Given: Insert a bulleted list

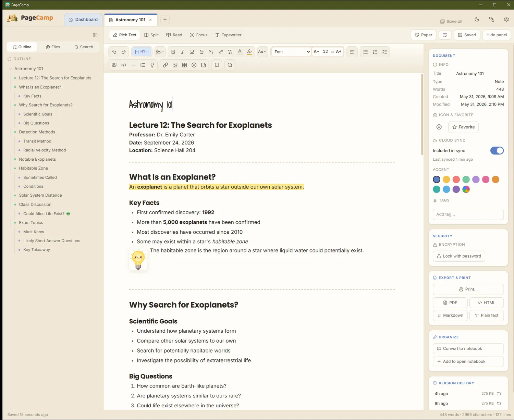Looking at the screenshot, I should [366, 52].
